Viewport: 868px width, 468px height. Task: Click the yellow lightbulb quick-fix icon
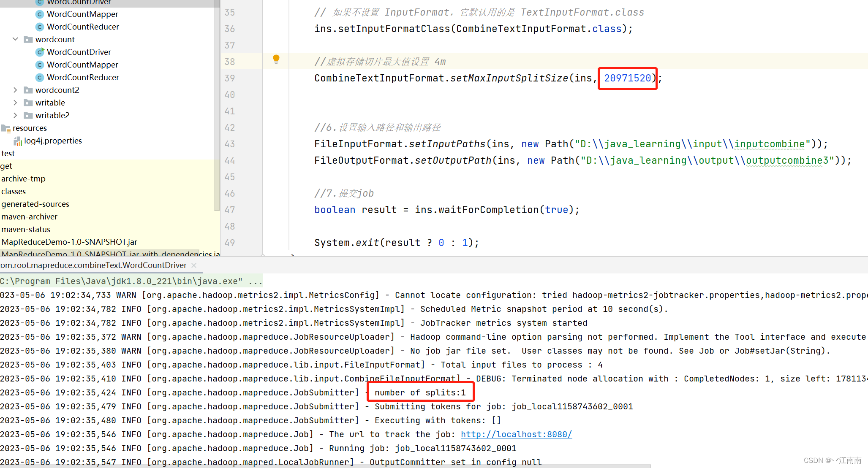click(276, 59)
